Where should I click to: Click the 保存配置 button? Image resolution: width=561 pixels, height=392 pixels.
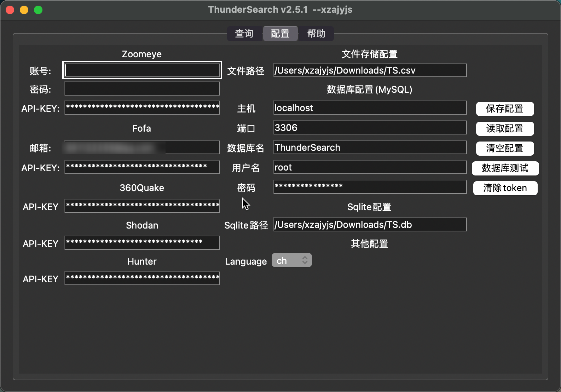pos(505,109)
